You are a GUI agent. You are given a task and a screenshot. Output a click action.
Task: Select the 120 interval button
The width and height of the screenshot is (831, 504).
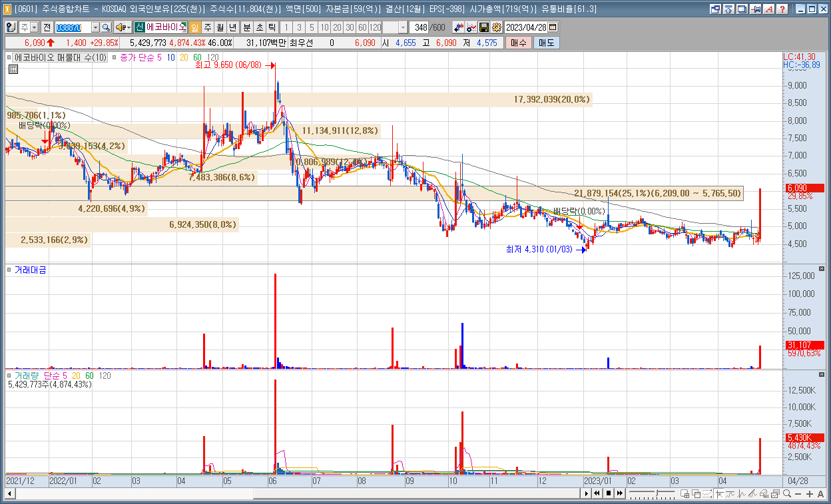pos(375,27)
